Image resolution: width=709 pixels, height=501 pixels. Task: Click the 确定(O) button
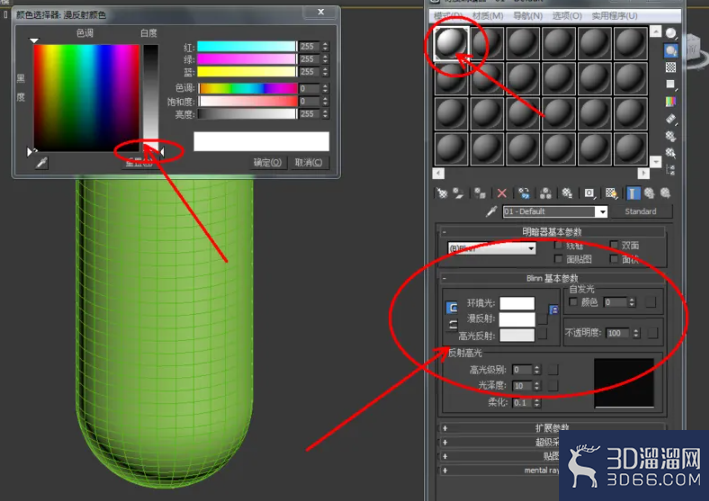point(268,162)
